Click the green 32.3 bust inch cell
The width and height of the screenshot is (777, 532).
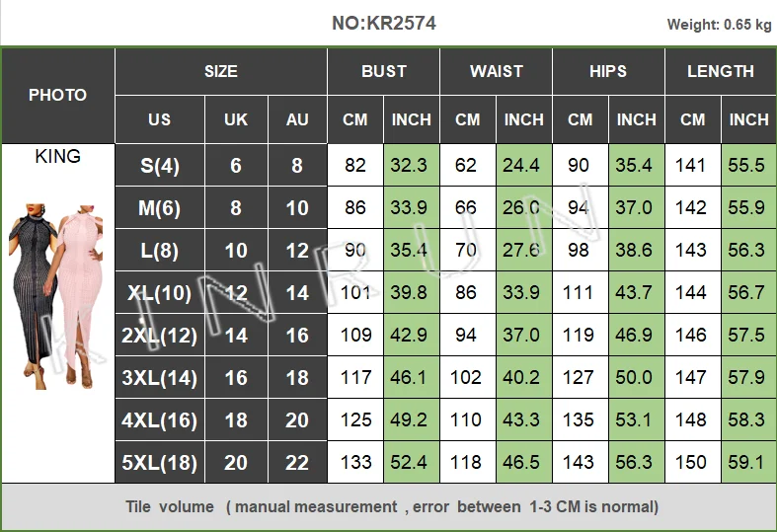pyautogui.click(x=412, y=166)
